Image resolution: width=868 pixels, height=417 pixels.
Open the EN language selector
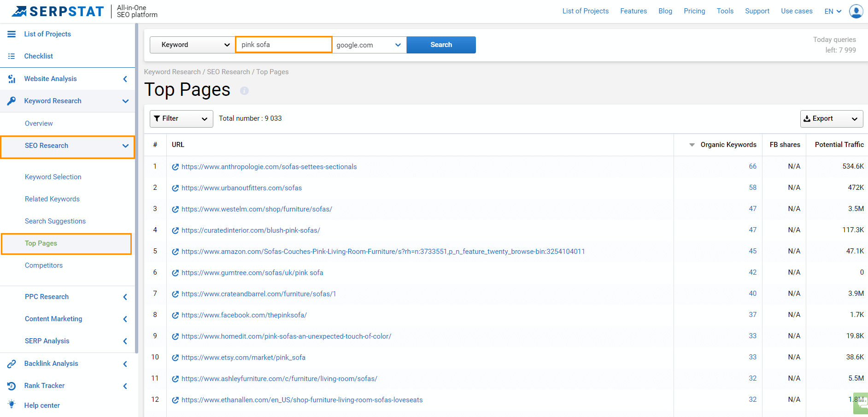pyautogui.click(x=833, y=11)
